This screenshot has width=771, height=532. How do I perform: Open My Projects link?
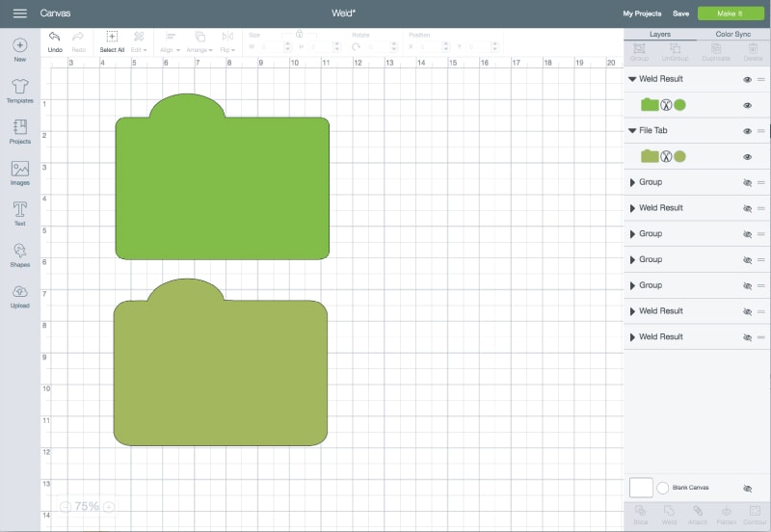point(642,13)
